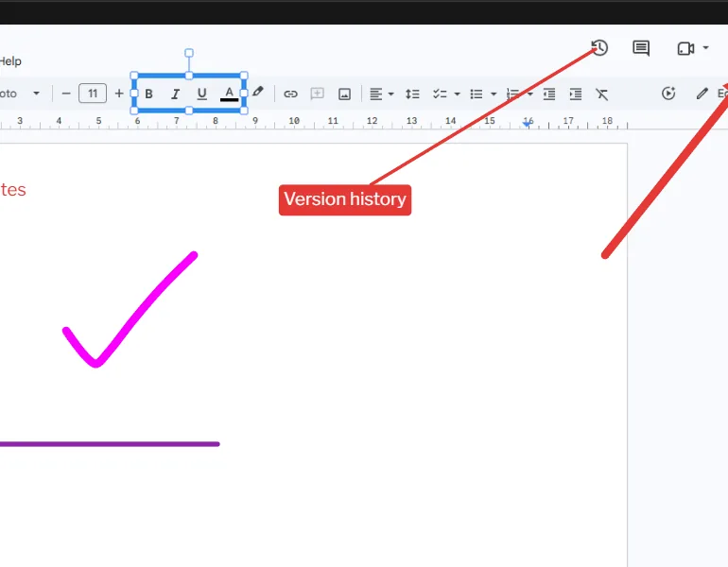
Task: Click the font size field showing 11
Action: tap(93, 94)
